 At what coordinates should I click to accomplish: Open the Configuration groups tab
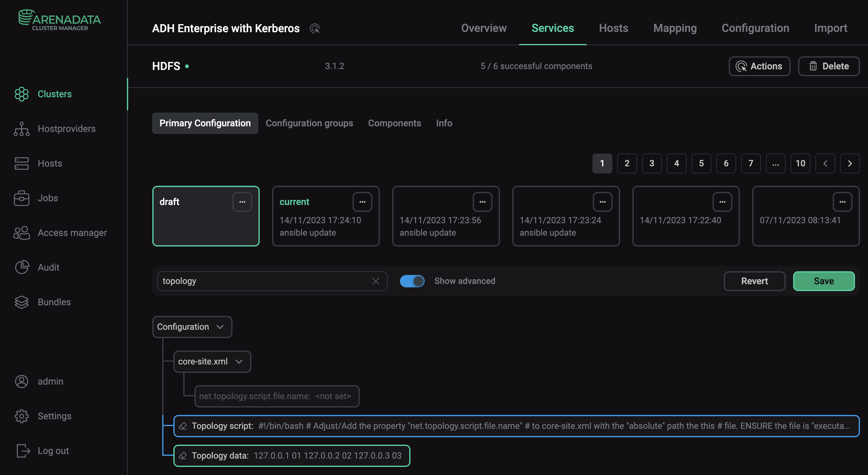(x=309, y=123)
